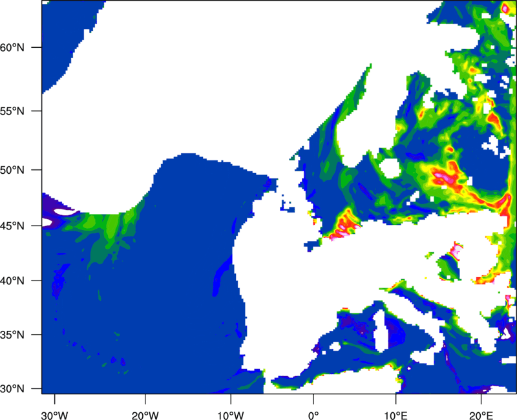Click the 60°N latitude label

12,47
